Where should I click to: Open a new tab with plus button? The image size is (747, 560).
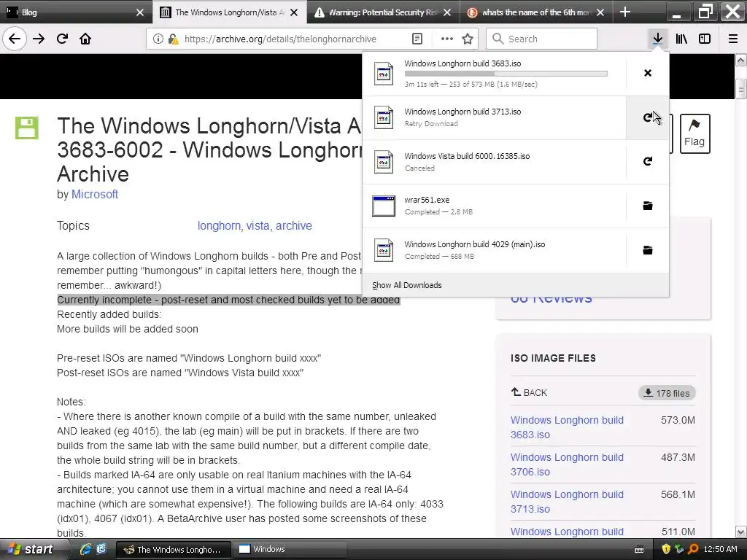(x=625, y=12)
